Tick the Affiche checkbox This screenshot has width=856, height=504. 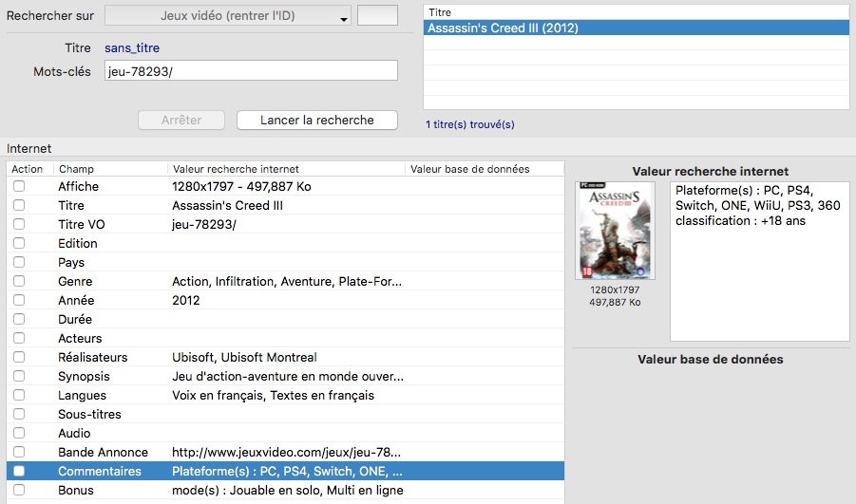point(19,187)
